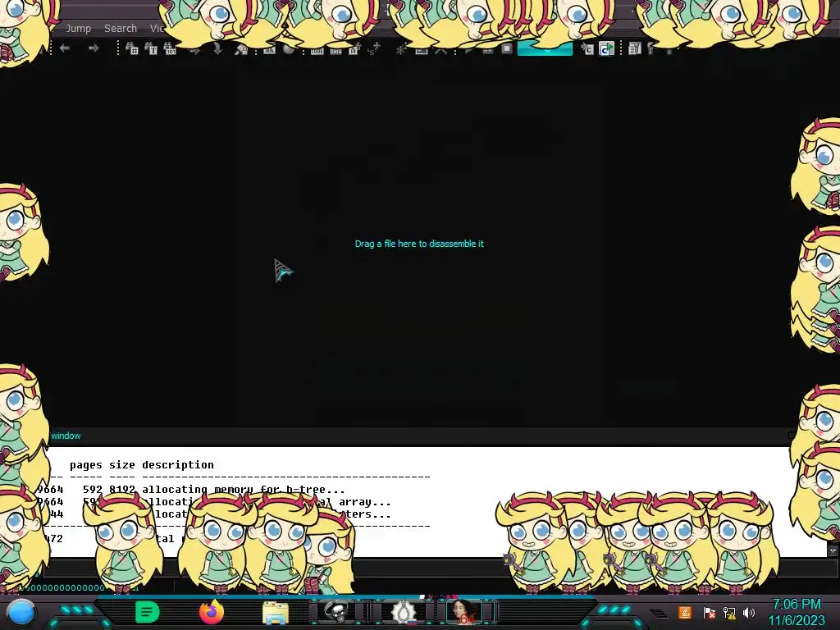Click the binoculars Search immediate value icon
This screenshot has width=840, height=630.
tap(132, 48)
